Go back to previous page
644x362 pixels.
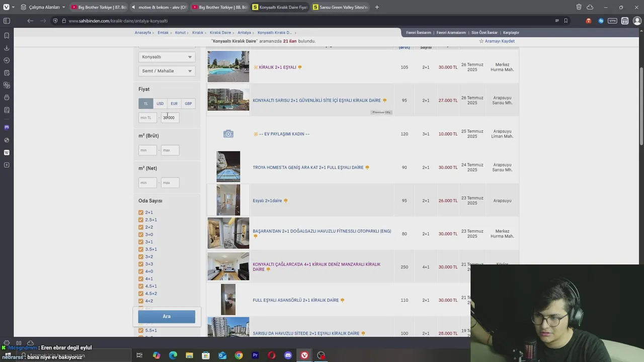(x=30, y=21)
